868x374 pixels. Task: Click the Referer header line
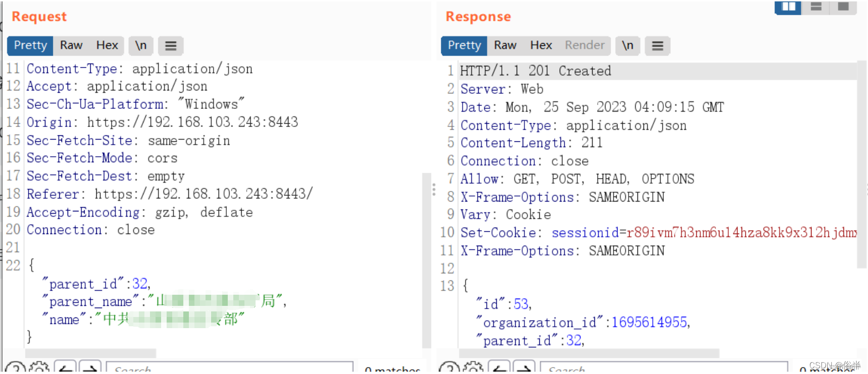[x=170, y=194]
